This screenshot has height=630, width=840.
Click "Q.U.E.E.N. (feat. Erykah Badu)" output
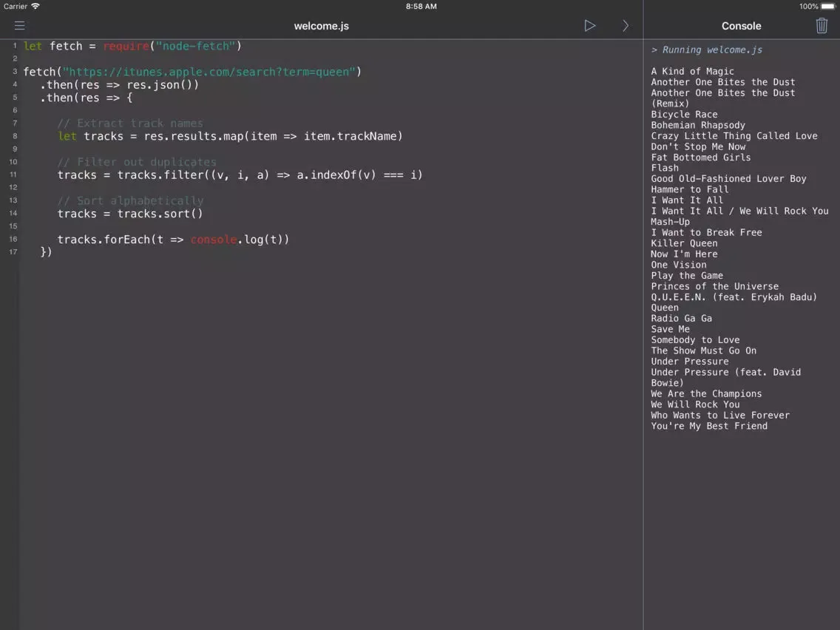point(734,297)
